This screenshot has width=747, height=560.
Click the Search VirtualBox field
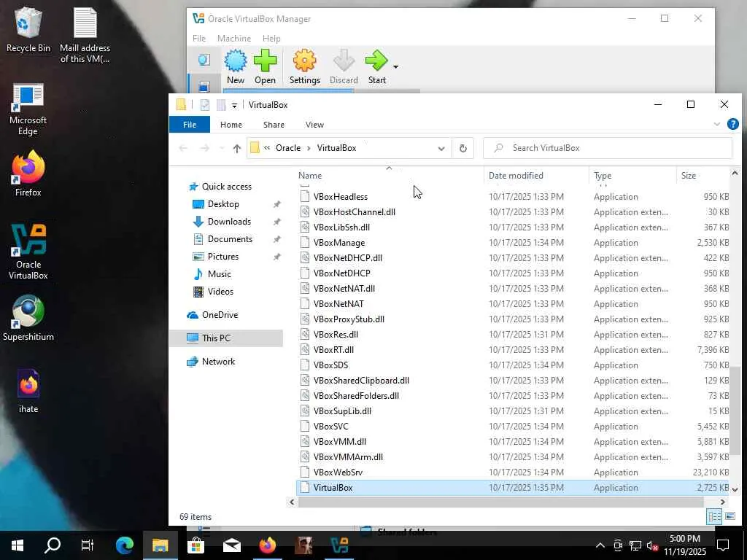608,148
